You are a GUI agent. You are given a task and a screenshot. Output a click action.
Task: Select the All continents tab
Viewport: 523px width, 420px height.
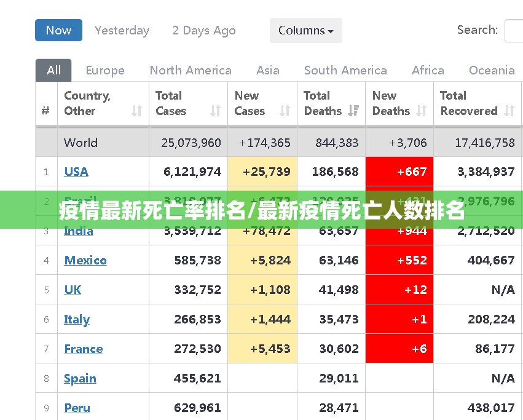[x=53, y=70]
